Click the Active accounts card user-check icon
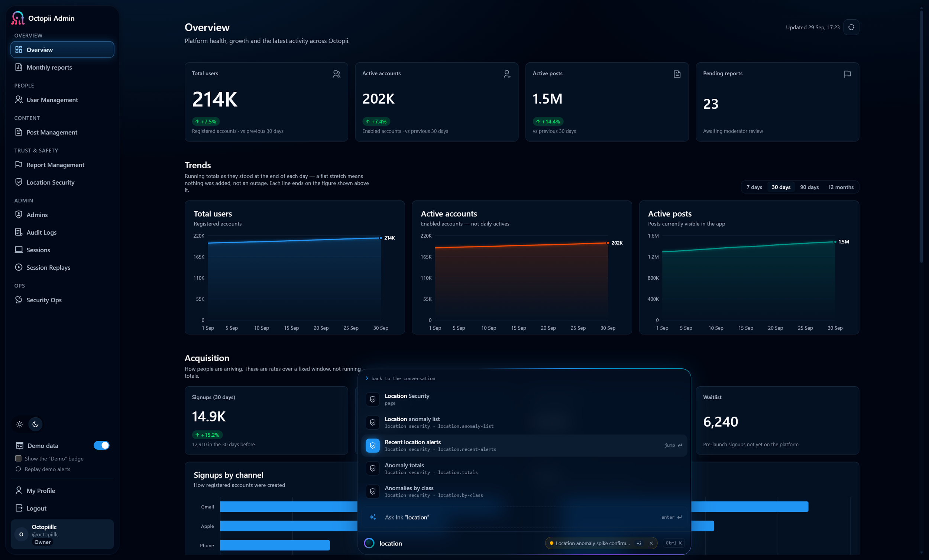This screenshot has height=560, width=929. tap(507, 74)
